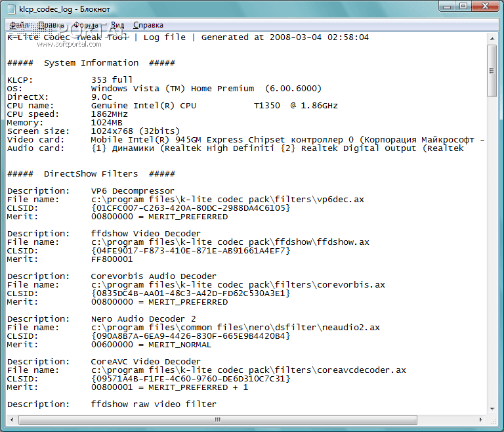Click CLSID {0835DC4B-AA01-48C3-A42D-FD62C530A3E1}
Viewport: 504px width, 432px height.
tap(190, 293)
